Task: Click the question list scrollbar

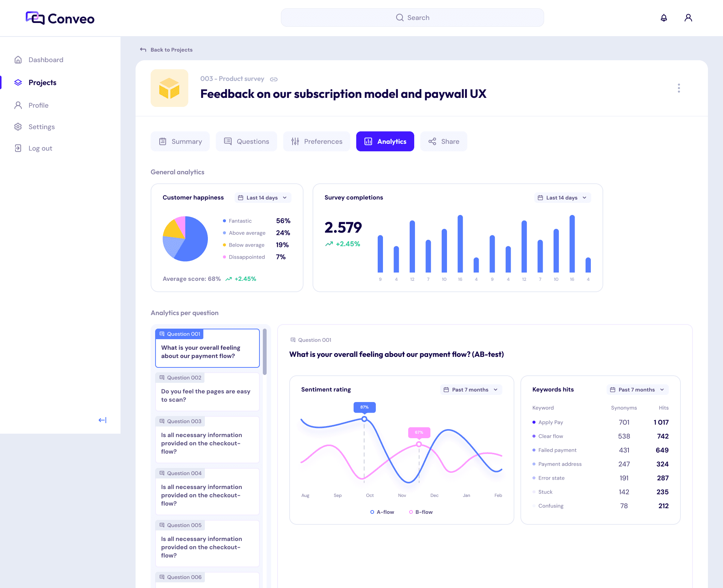Action: click(265, 352)
